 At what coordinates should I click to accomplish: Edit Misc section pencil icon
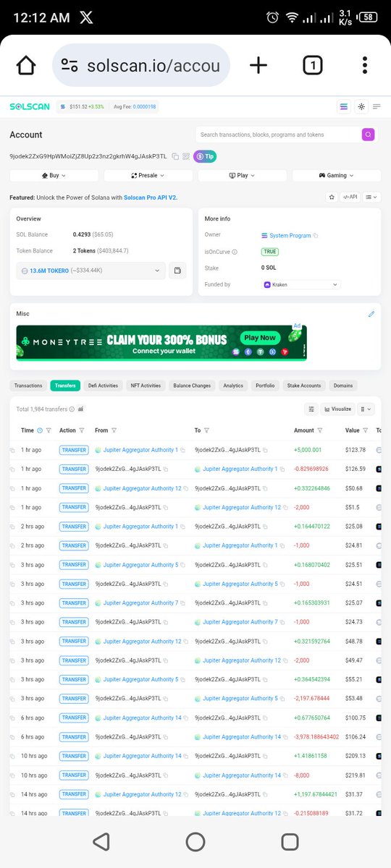[x=371, y=314]
